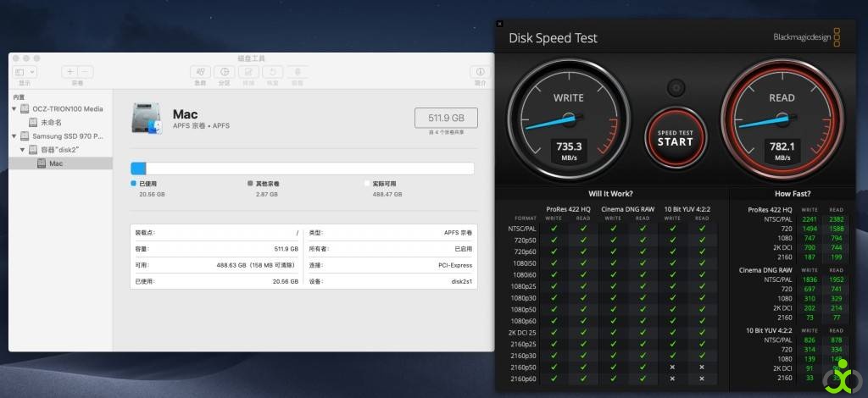Click the PCI-Express connection value
The height and width of the screenshot is (398, 868).
click(x=455, y=265)
